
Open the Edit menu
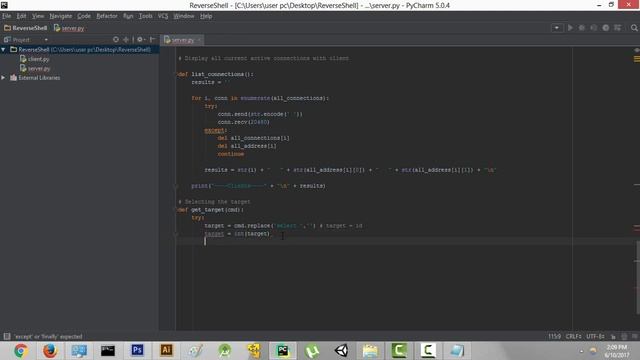click(x=21, y=16)
